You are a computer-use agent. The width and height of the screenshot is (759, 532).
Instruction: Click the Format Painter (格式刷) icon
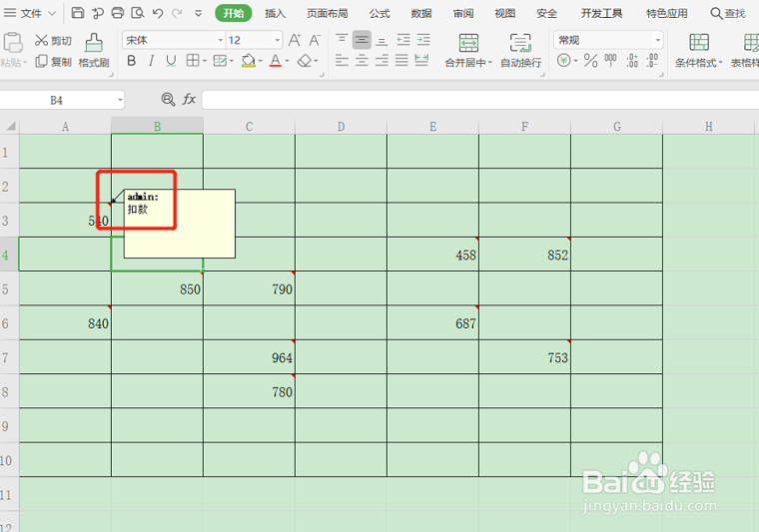tap(94, 43)
